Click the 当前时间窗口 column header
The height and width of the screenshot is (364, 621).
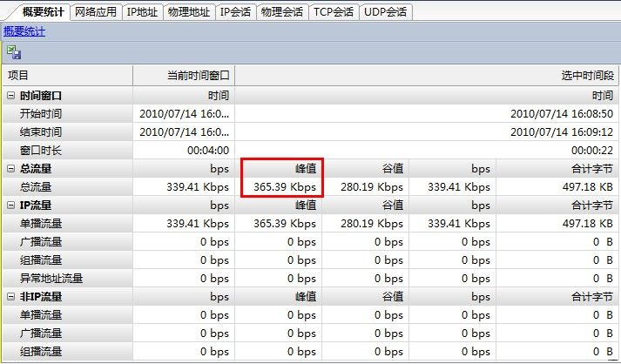(x=184, y=75)
